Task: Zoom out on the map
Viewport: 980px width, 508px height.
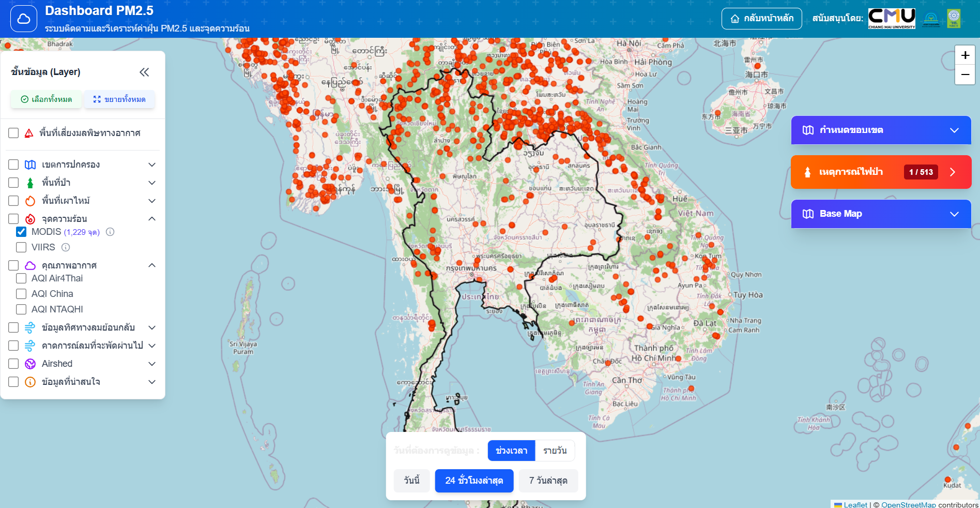Action: pyautogui.click(x=964, y=74)
